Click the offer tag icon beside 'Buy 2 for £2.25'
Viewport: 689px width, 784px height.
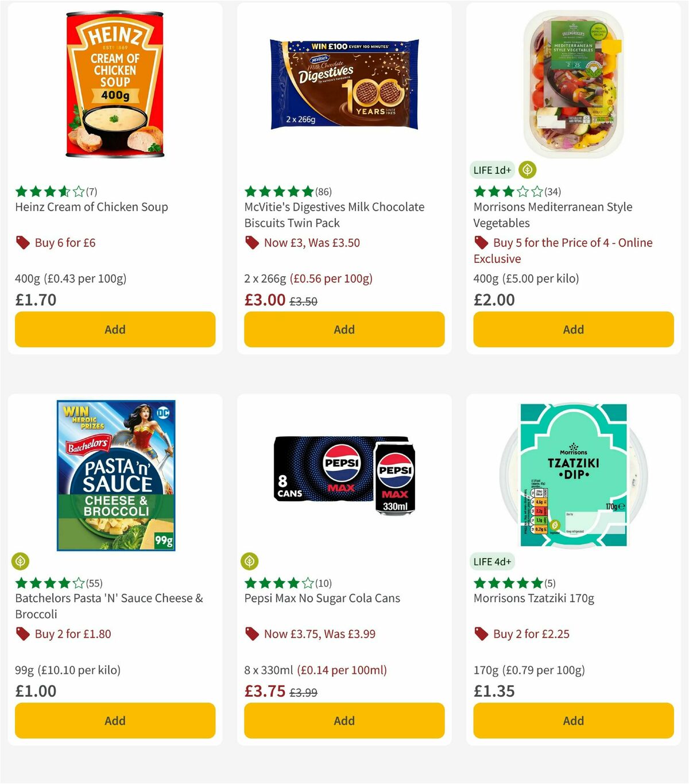click(x=481, y=634)
